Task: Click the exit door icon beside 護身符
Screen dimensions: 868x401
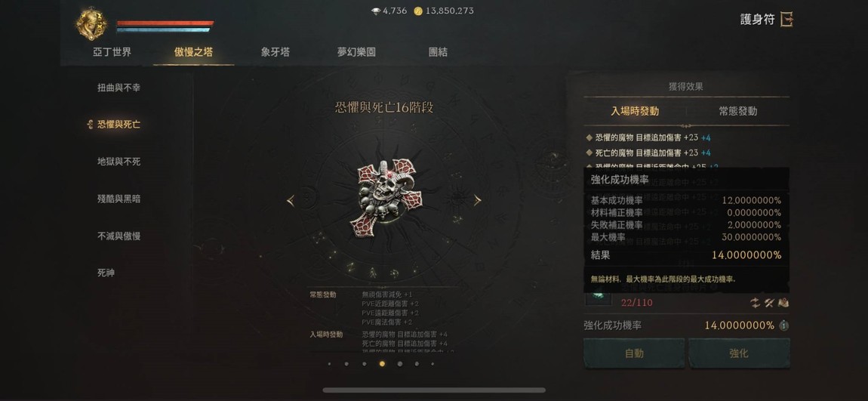Action: [x=786, y=20]
